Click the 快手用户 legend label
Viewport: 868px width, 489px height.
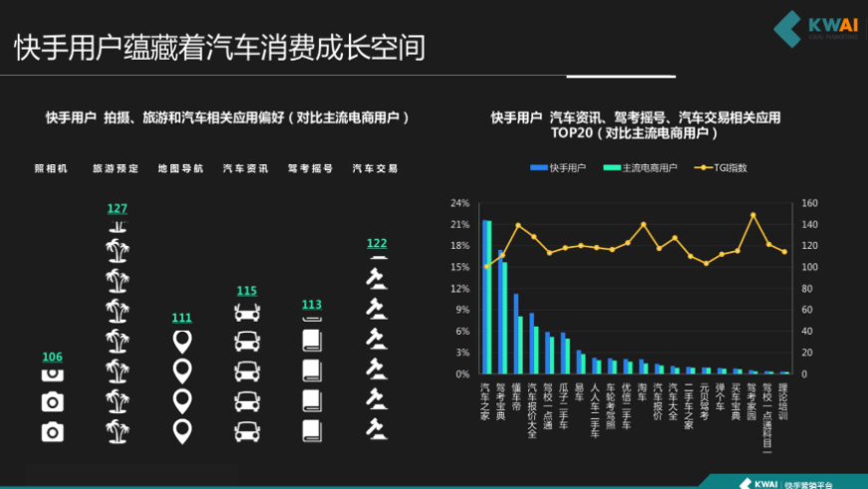point(567,167)
